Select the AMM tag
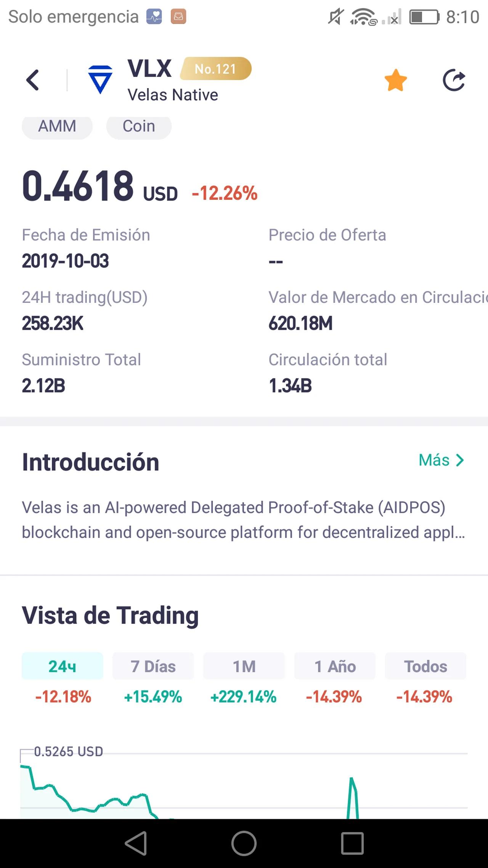 (x=57, y=126)
